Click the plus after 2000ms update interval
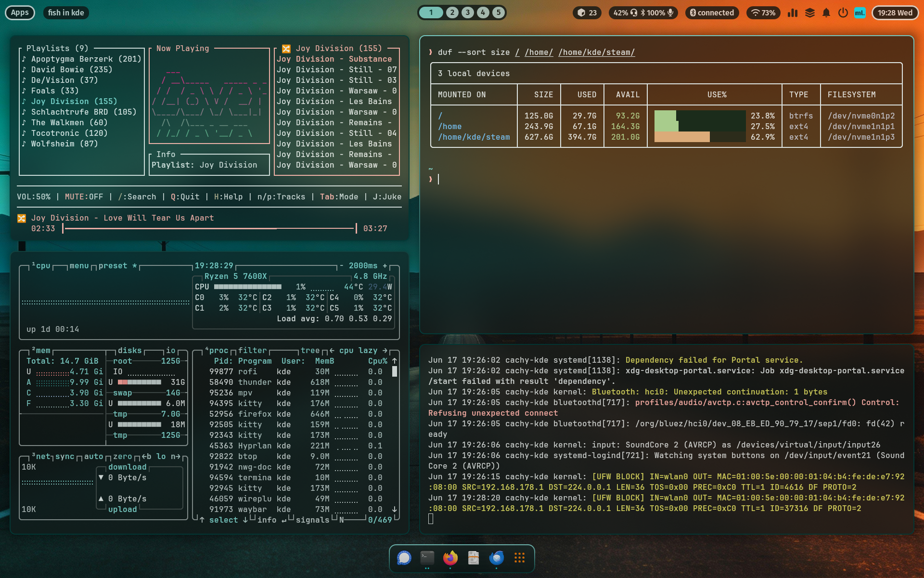924x578 pixels. (385, 266)
